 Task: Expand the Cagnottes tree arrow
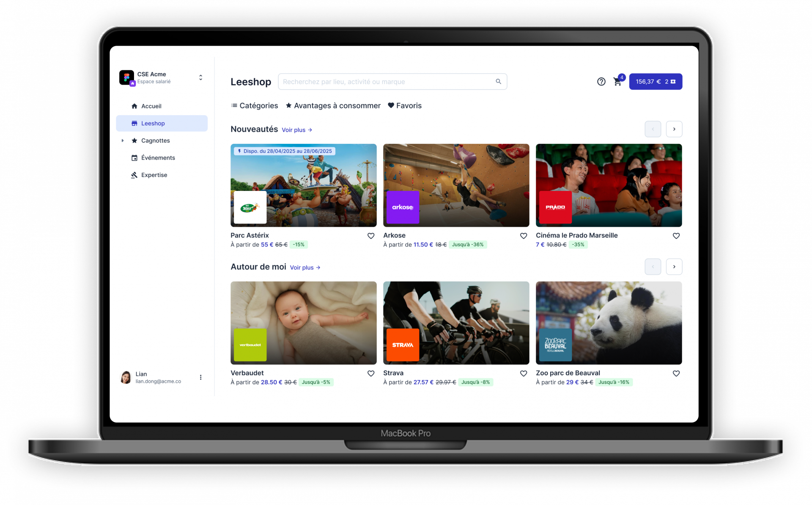(x=123, y=141)
